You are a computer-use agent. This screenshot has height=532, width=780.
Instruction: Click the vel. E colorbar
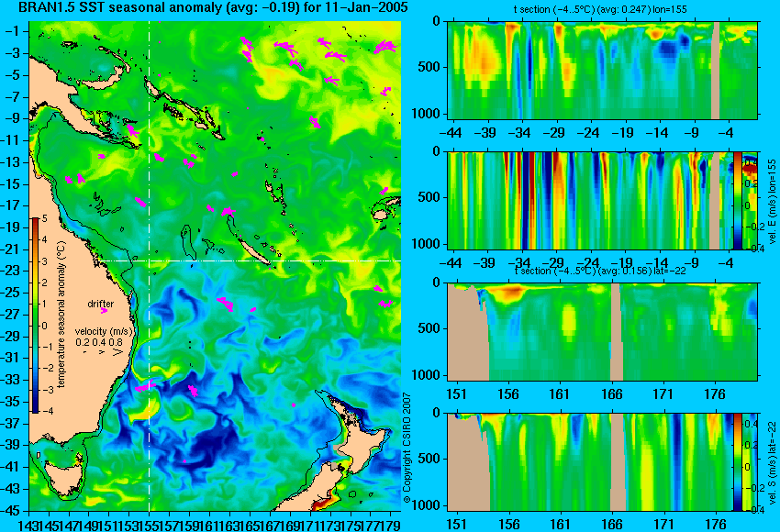point(737,200)
